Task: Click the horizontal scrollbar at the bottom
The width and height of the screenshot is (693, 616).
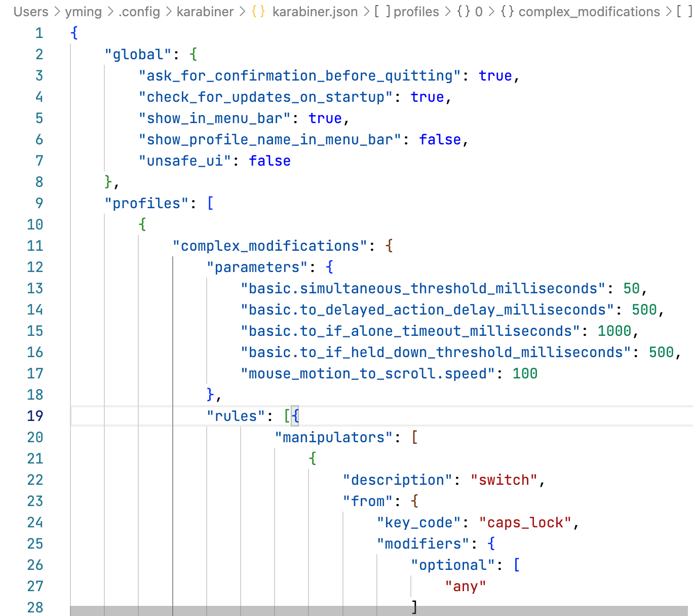Action: click(x=379, y=611)
